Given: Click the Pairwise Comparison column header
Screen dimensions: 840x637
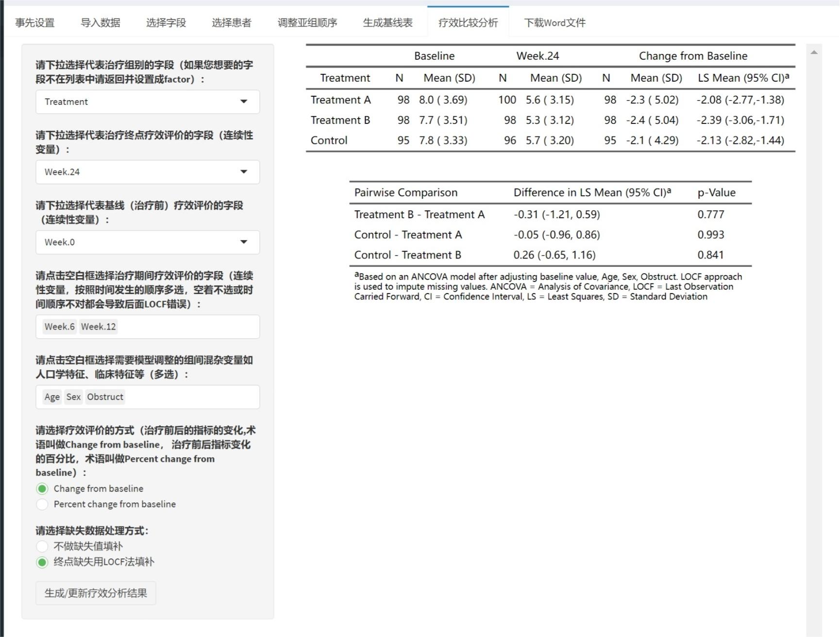Looking at the screenshot, I should (x=406, y=192).
